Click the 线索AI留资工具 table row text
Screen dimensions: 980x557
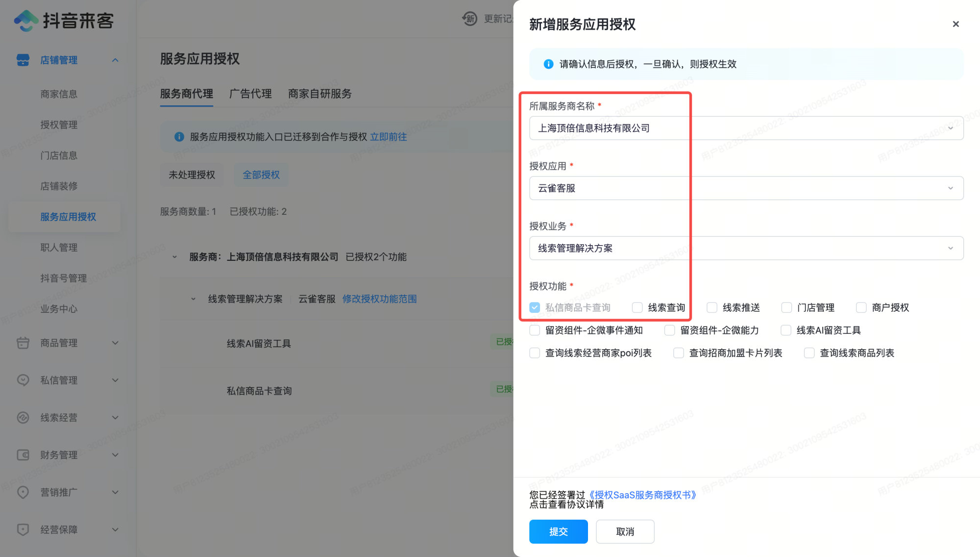[259, 344]
